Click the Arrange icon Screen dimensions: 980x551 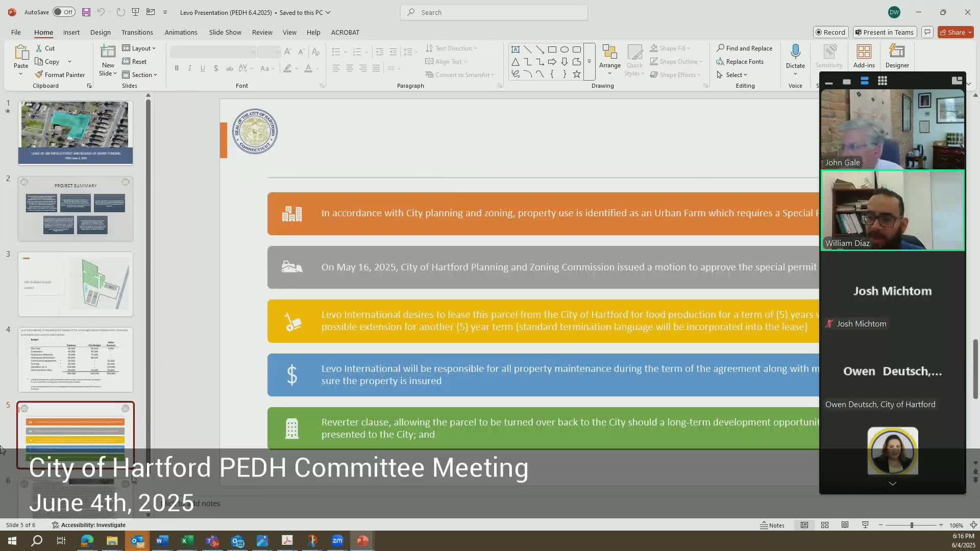pos(609,52)
